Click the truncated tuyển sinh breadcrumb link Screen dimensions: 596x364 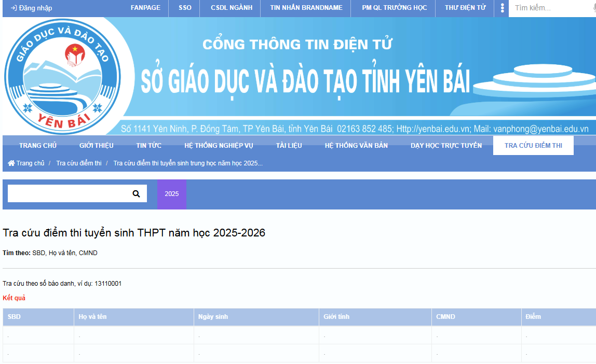pos(188,163)
